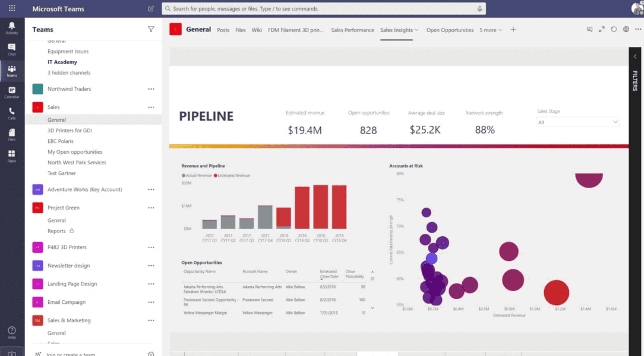Open more options for the Northwind Traders team
644x356 pixels.
tap(151, 89)
